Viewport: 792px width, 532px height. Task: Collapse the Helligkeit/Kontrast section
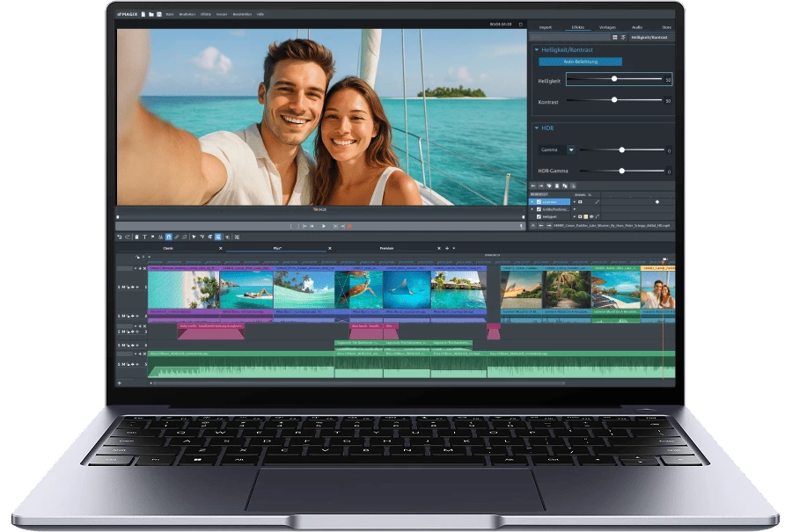537,50
